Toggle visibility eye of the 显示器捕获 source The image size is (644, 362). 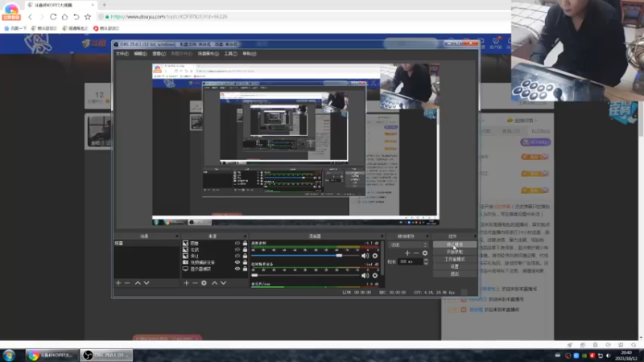(237, 269)
